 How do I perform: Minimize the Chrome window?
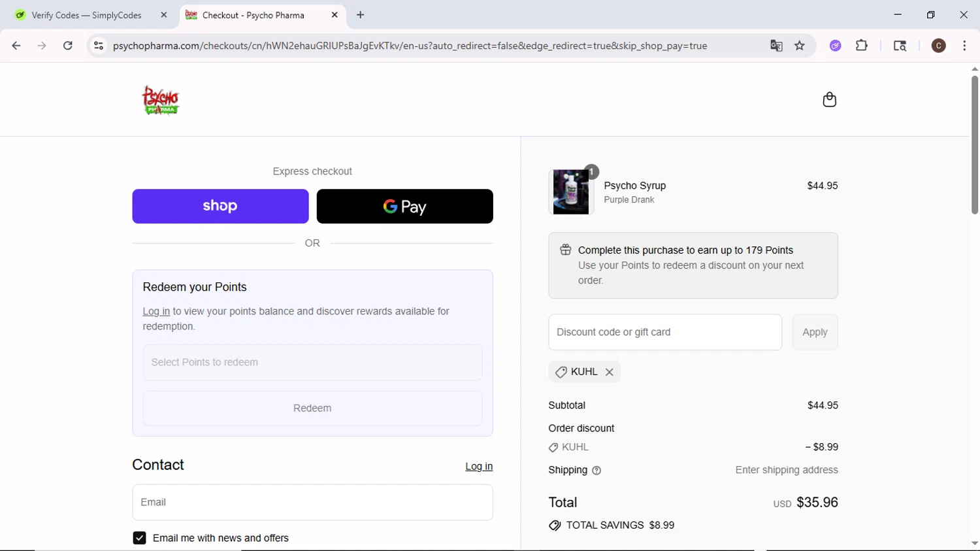point(898,14)
